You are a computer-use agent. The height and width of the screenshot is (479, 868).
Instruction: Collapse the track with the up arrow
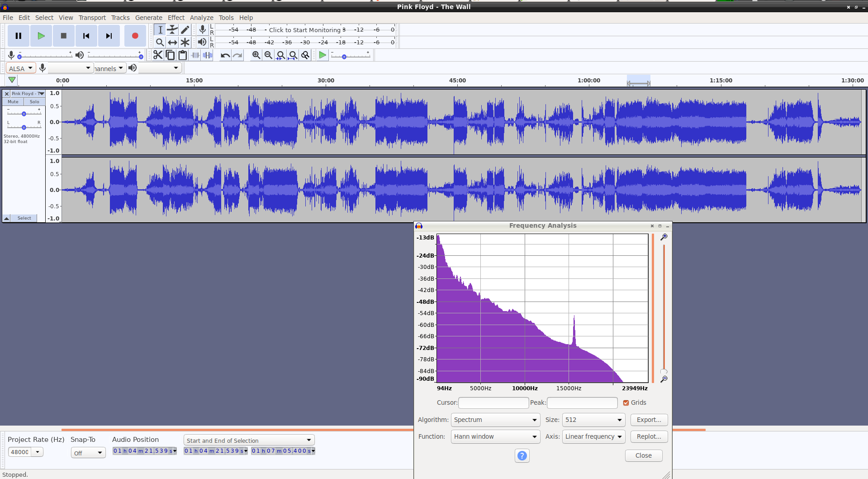[x=7, y=218]
